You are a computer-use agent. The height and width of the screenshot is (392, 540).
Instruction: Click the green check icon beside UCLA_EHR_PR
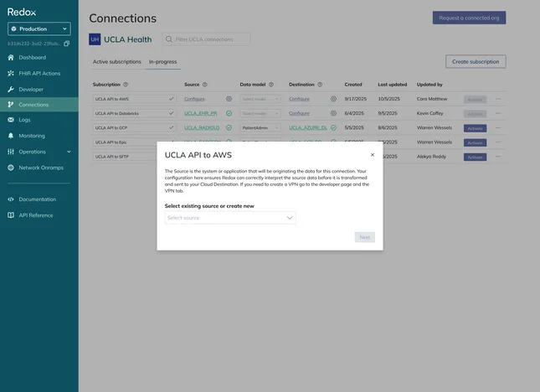click(x=229, y=113)
